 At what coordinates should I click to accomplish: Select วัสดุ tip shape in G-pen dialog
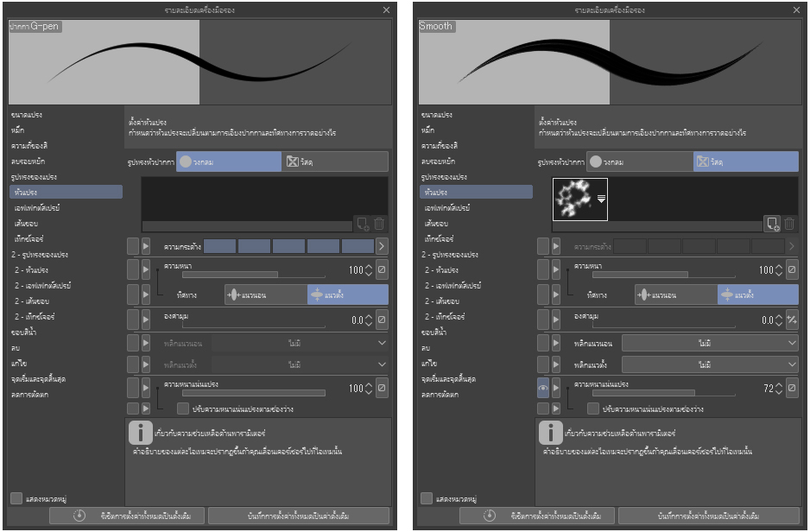(x=334, y=161)
